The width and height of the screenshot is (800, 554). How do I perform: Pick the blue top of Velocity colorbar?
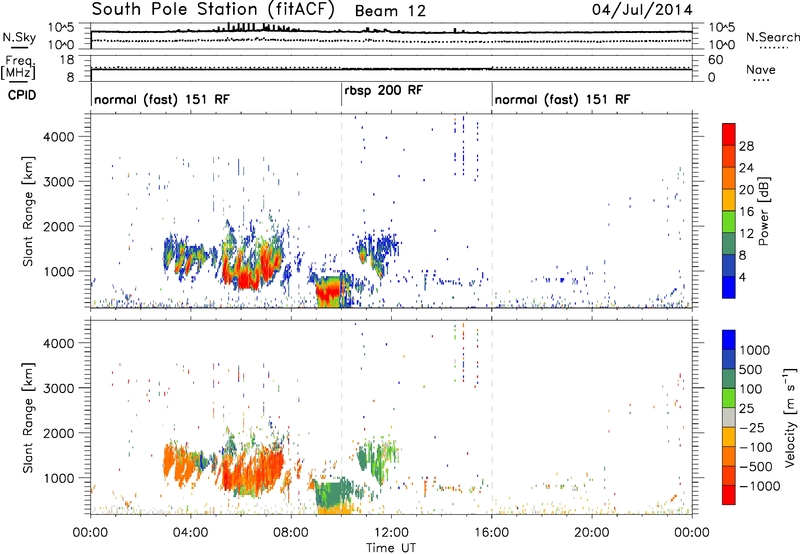[x=729, y=339]
